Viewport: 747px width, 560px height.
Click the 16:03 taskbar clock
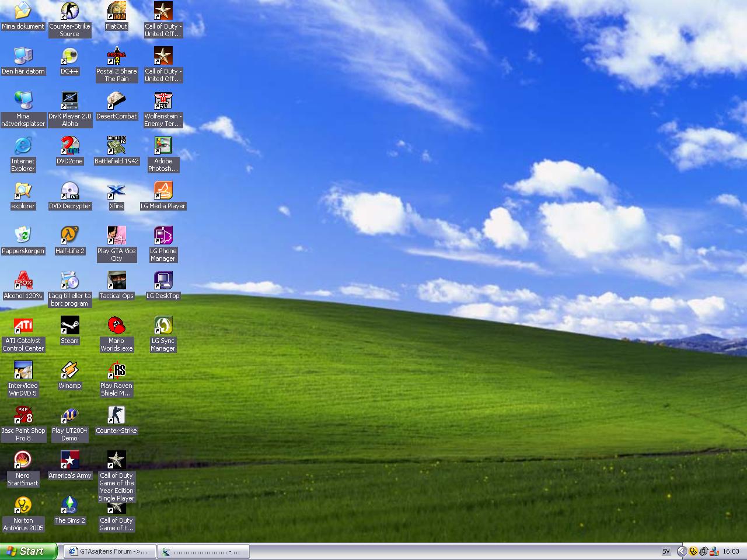tap(731, 551)
